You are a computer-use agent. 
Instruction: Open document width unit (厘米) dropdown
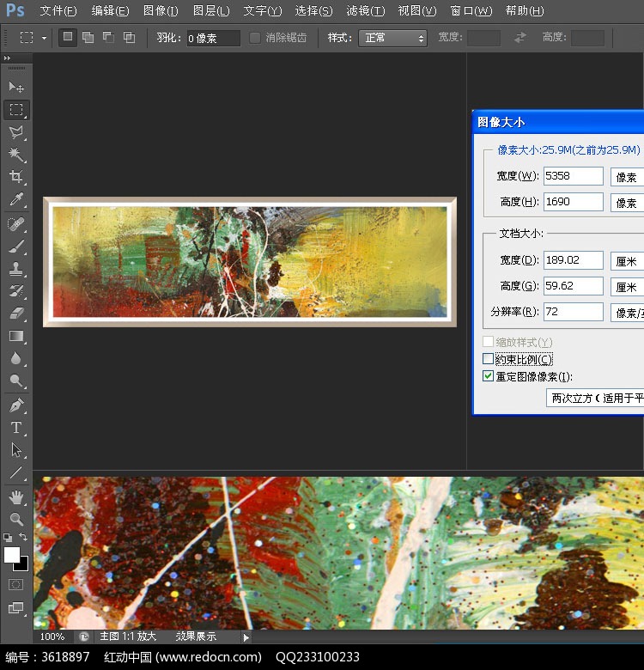(x=627, y=260)
